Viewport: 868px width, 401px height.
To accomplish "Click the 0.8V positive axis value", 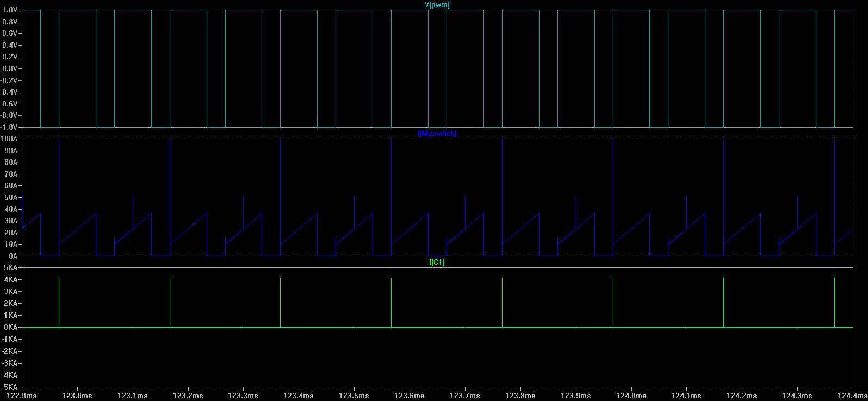I will click(9, 22).
